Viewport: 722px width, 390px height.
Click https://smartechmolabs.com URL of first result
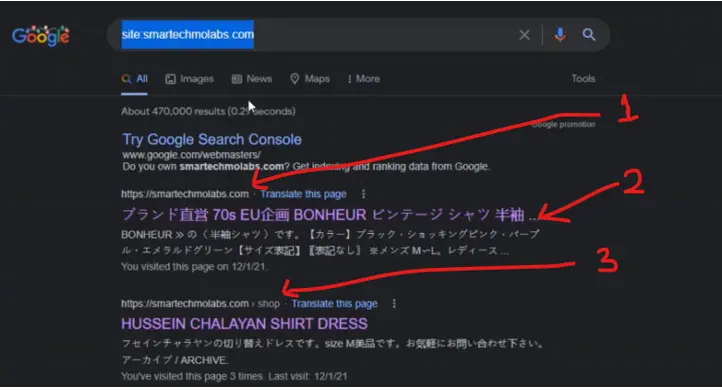pos(185,194)
